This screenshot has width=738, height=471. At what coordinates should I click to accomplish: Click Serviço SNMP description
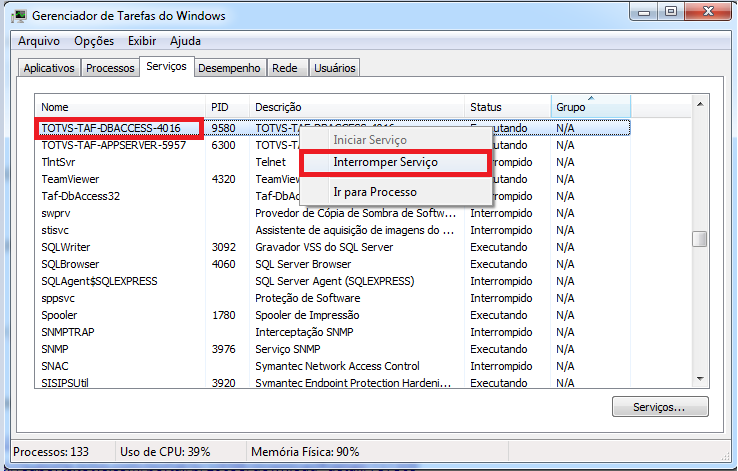coord(288,349)
